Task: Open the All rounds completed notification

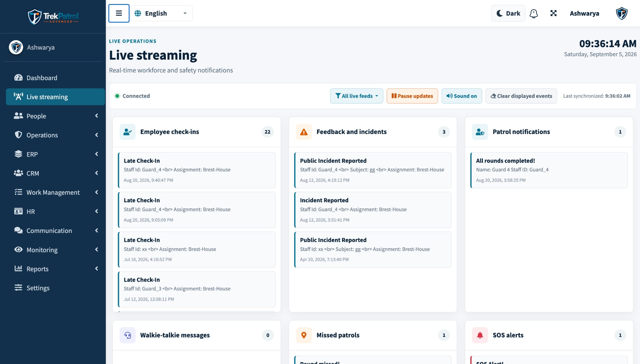Action: click(549, 170)
